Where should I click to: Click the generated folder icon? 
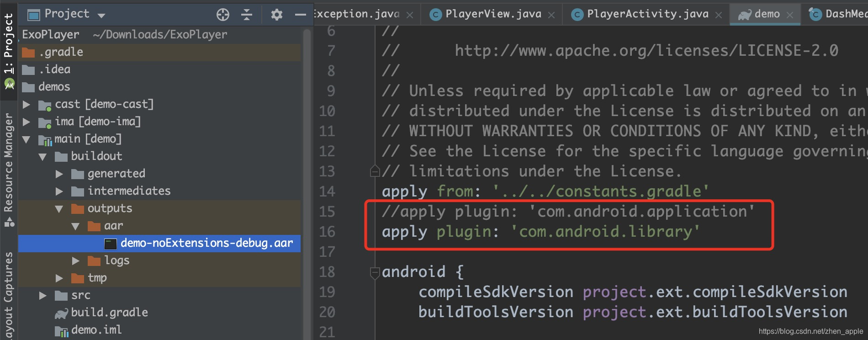78,174
